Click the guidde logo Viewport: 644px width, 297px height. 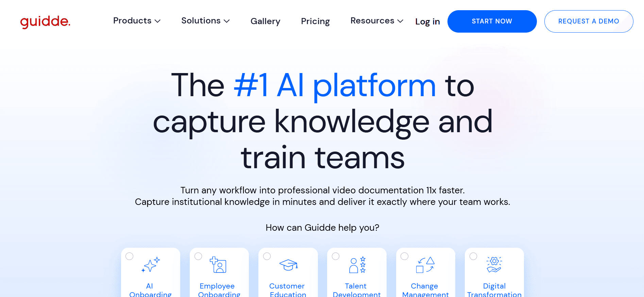tap(45, 22)
